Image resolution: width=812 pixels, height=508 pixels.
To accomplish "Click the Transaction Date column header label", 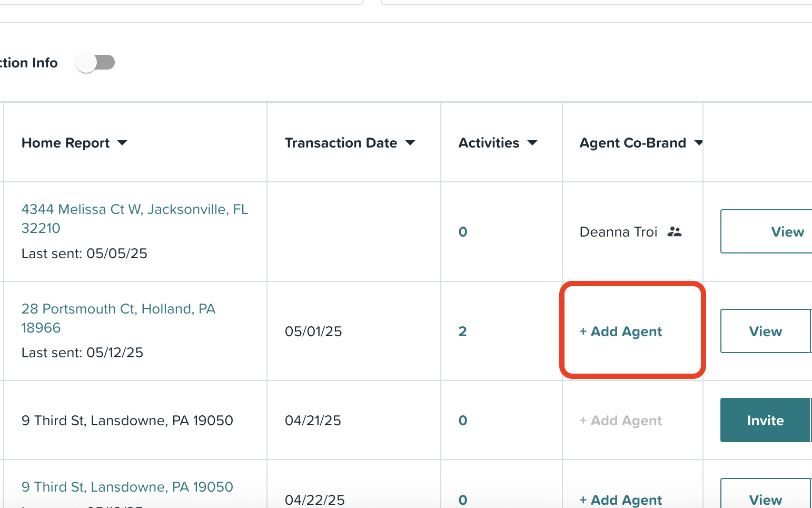I will tap(341, 143).
